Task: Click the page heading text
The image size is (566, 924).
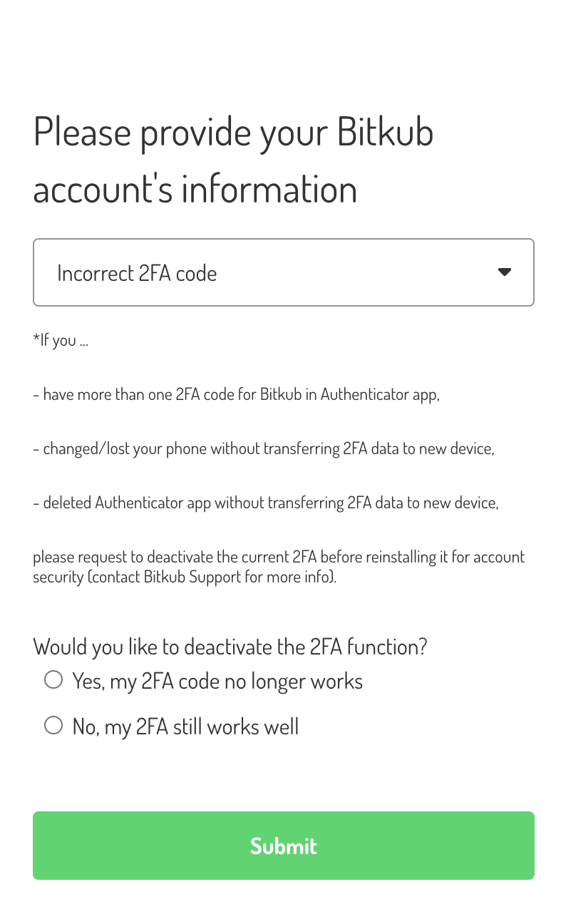Action: pos(233,158)
